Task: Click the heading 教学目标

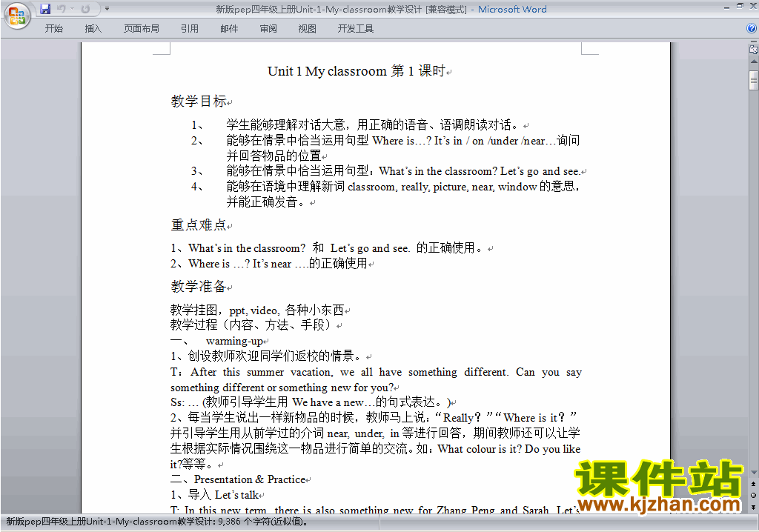Action: (199, 102)
